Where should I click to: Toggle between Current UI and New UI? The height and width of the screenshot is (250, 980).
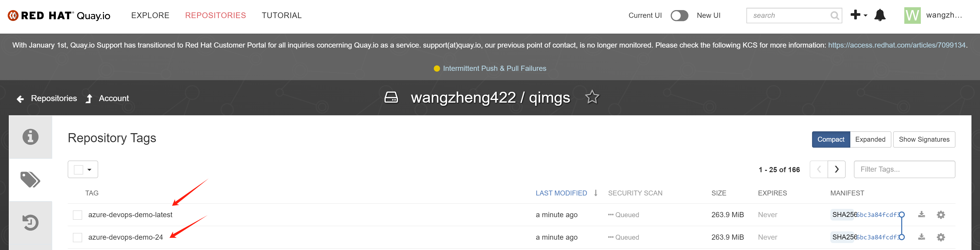(x=679, y=16)
